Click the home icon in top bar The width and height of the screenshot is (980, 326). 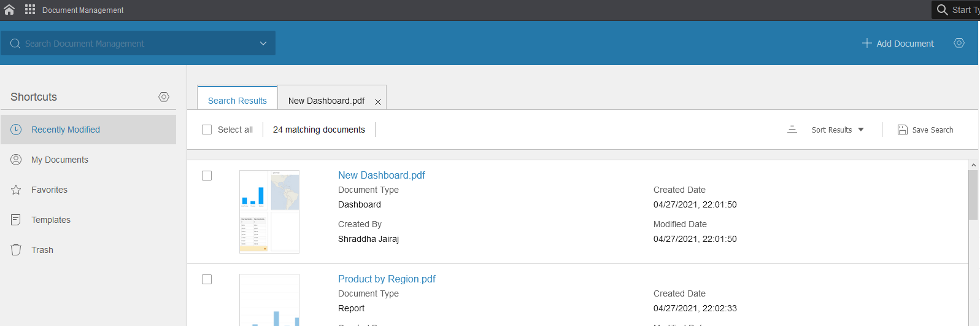click(x=9, y=10)
